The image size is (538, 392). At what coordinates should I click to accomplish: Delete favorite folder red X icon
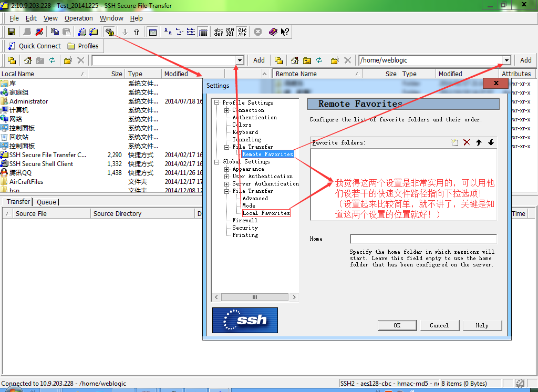(x=467, y=142)
